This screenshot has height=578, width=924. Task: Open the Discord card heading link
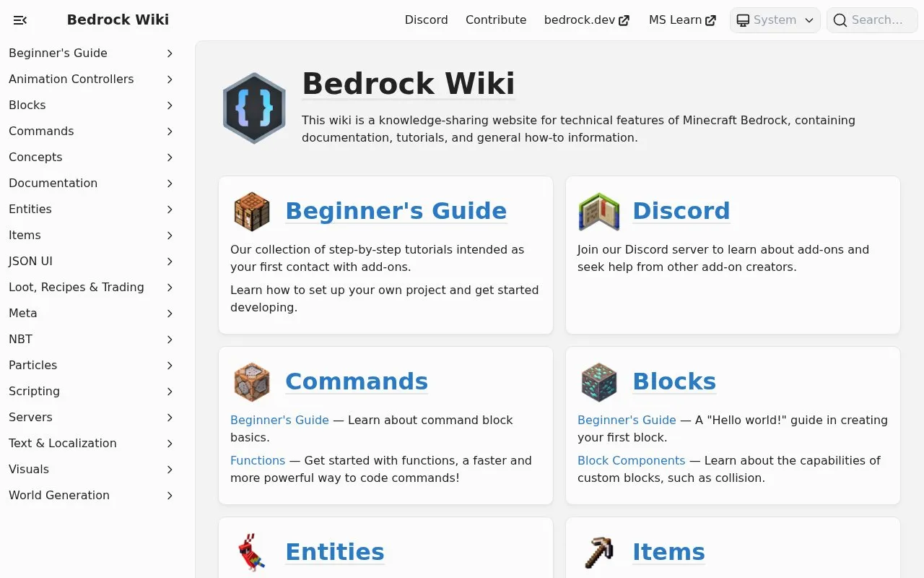tap(681, 211)
